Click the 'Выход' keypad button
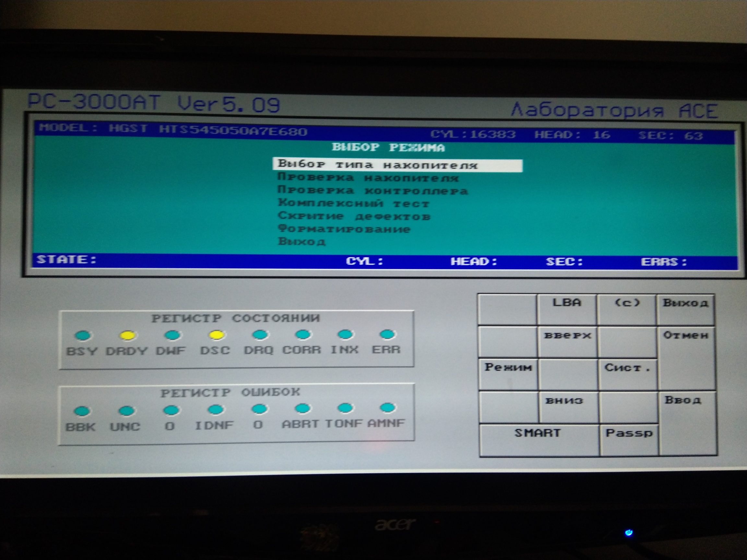Viewport: 747px width, 560px height. coord(685,309)
